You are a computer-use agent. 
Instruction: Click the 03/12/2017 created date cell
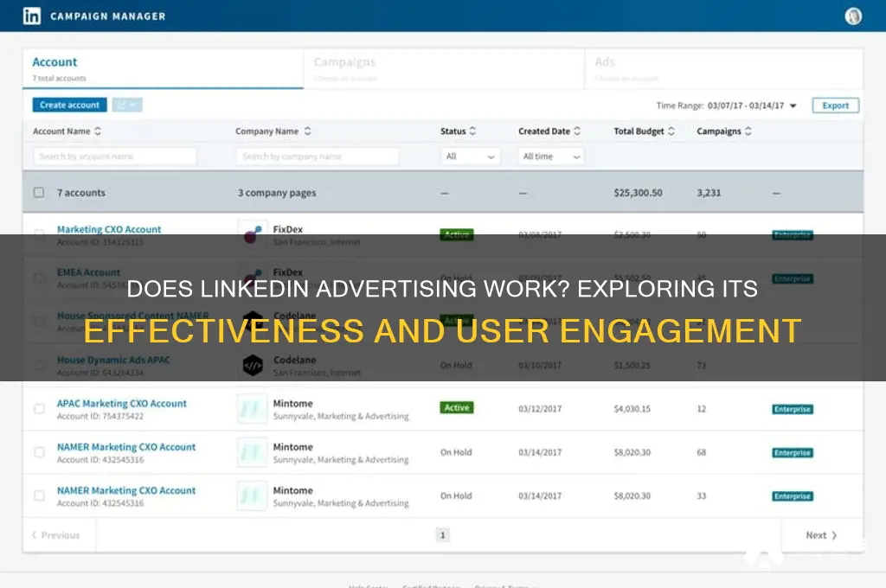click(x=540, y=408)
